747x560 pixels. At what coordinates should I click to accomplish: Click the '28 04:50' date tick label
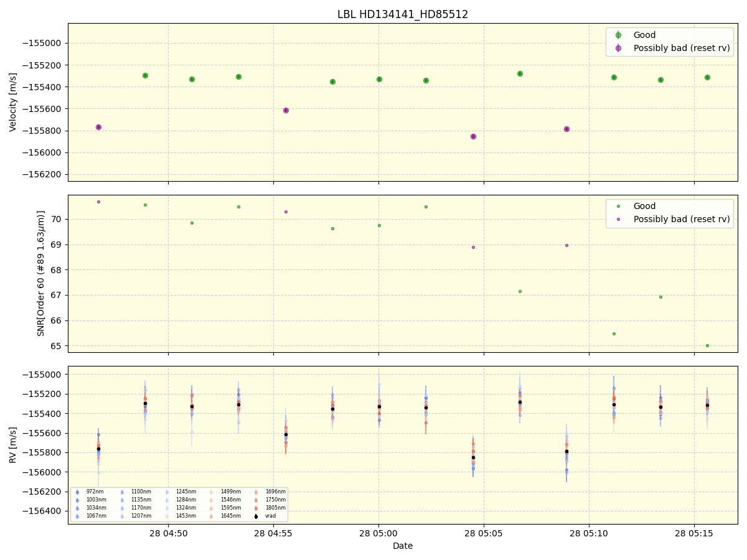click(168, 533)
